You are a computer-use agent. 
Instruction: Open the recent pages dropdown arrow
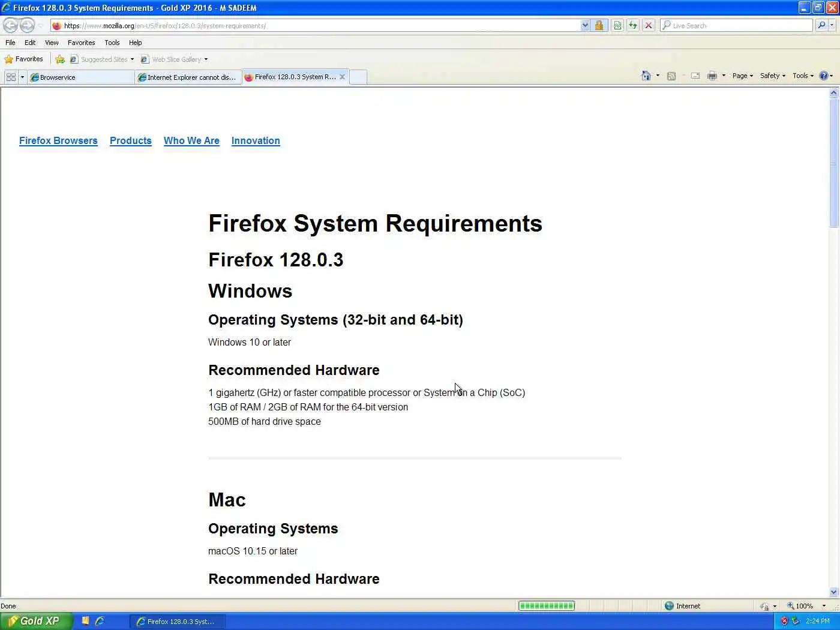(x=41, y=25)
